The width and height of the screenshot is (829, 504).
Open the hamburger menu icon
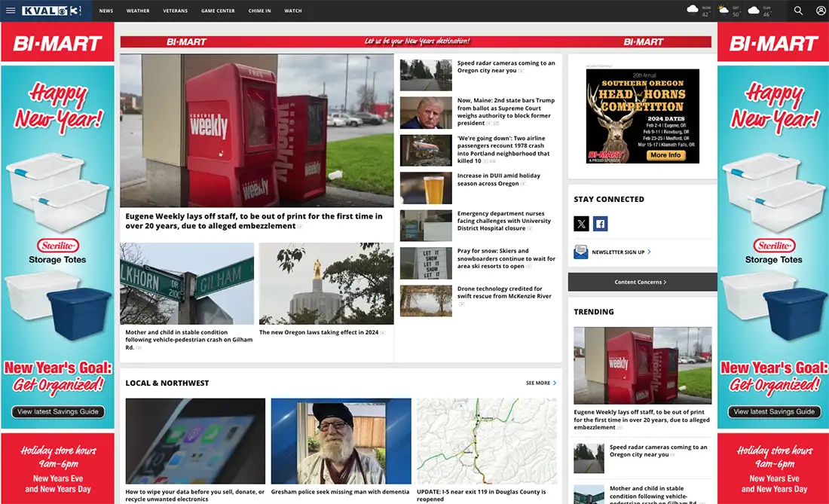pos(11,11)
